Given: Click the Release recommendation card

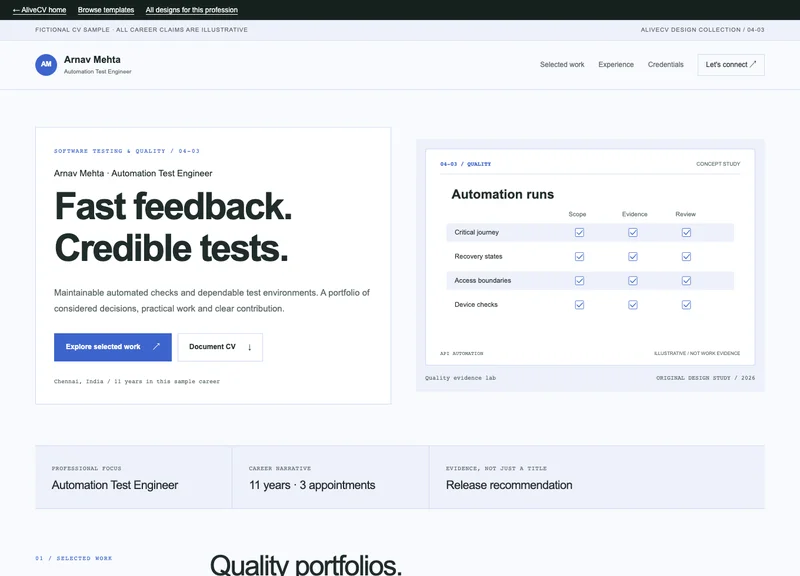Looking at the screenshot, I should point(596,477).
